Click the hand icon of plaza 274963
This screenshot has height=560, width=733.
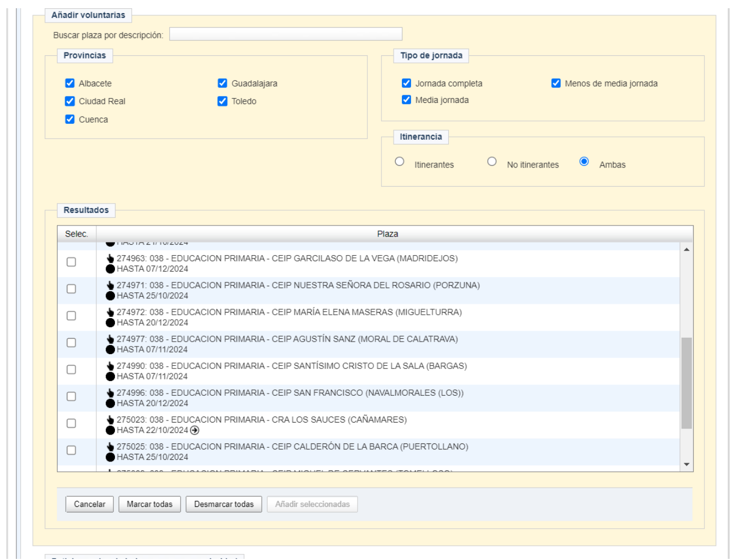pos(111,258)
